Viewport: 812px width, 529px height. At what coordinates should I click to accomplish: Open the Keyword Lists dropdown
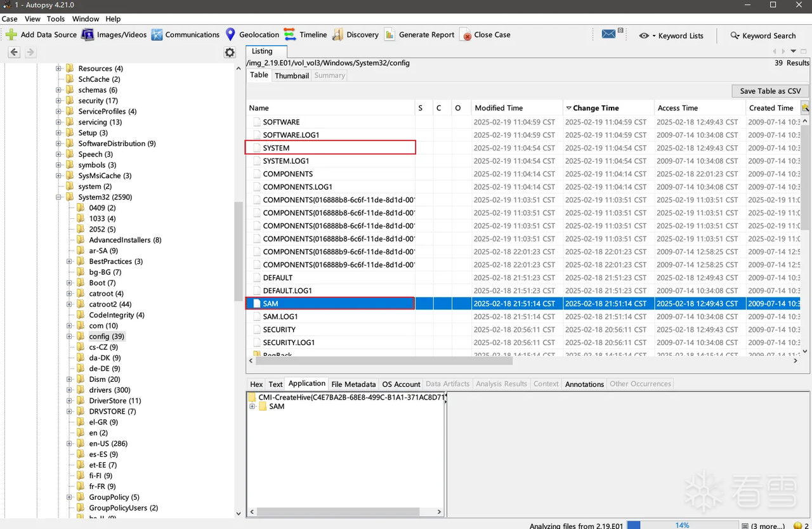pyautogui.click(x=671, y=36)
